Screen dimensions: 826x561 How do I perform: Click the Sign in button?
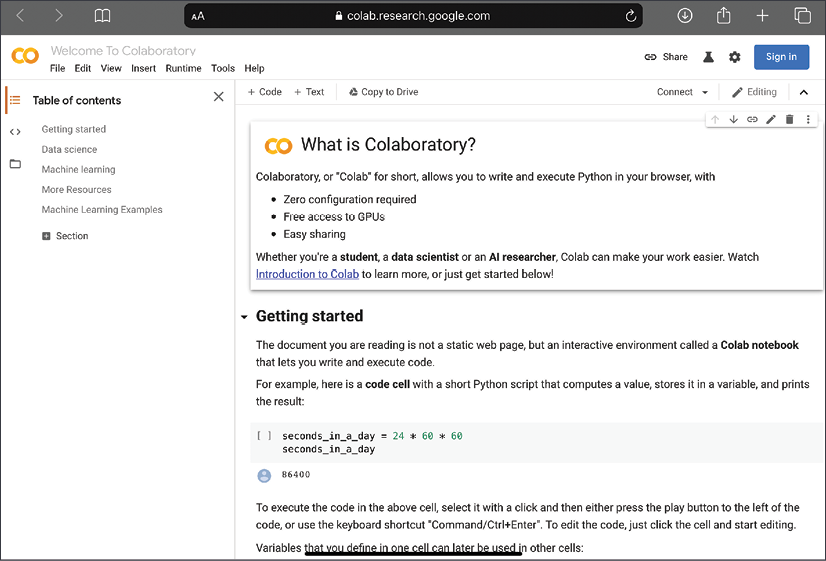click(x=781, y=57)
